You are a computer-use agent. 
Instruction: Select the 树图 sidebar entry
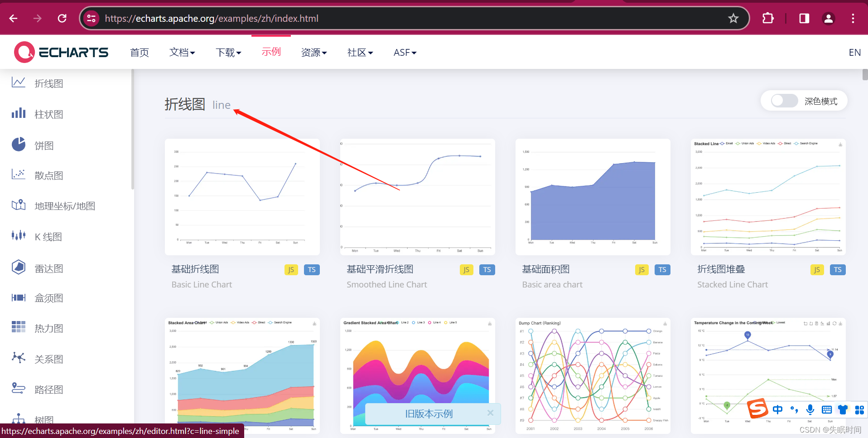(x=44, y=420)
